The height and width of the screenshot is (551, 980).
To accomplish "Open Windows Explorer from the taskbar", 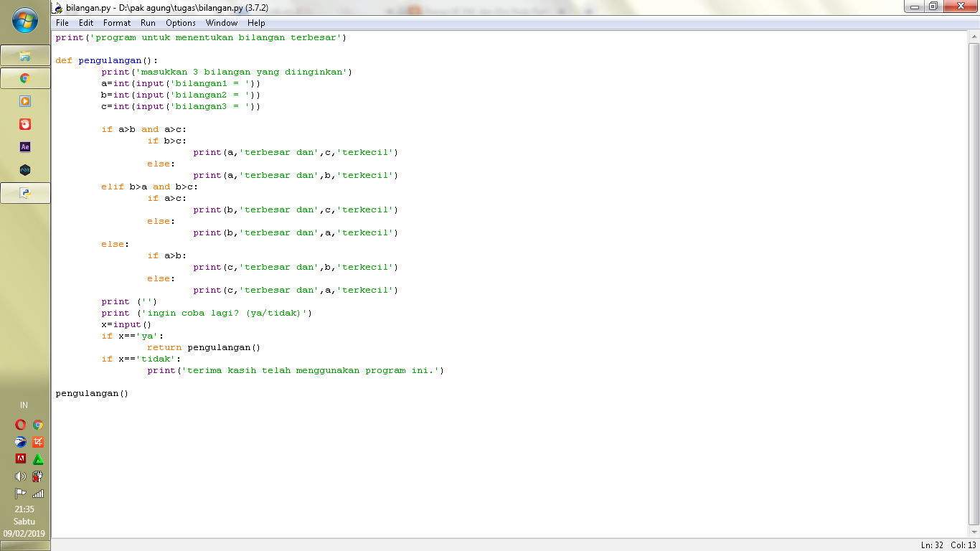I will tap(25, 55).
